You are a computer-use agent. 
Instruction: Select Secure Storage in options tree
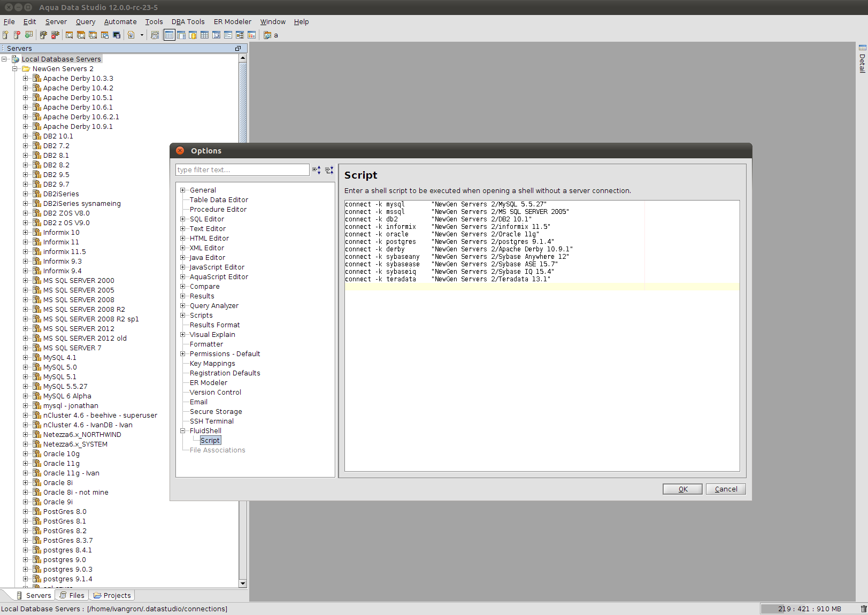pos(216,412)
